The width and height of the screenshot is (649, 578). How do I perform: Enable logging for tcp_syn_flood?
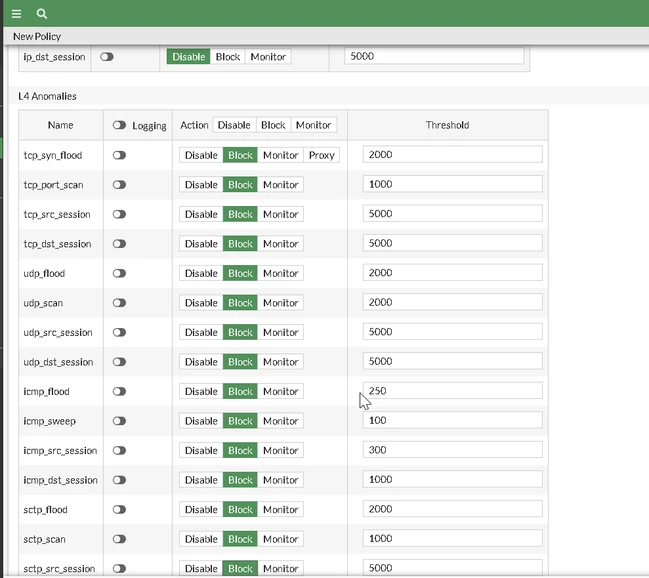119,155
